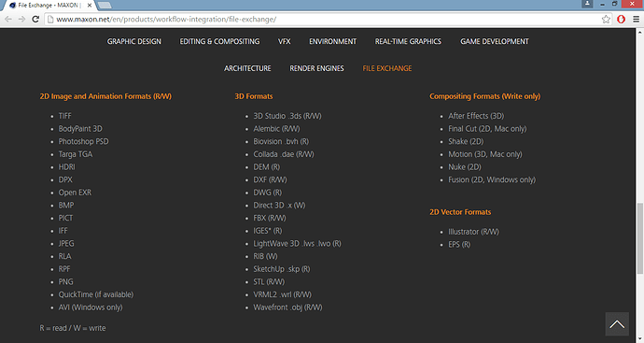
Task: Click the 'Fusion (2D, Windows only)' entry
Action: click(x=492, y=180)
